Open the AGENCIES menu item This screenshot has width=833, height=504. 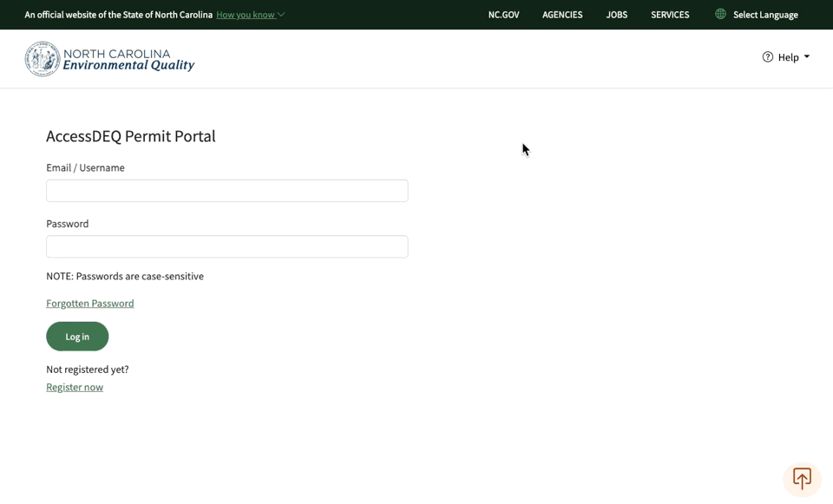pos(562,15)
